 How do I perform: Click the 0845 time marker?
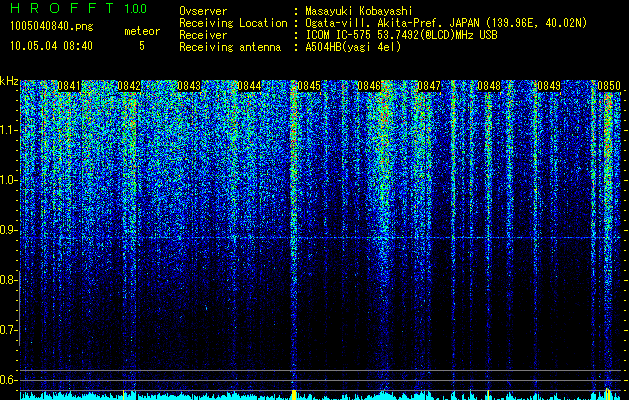coord(309,86)
